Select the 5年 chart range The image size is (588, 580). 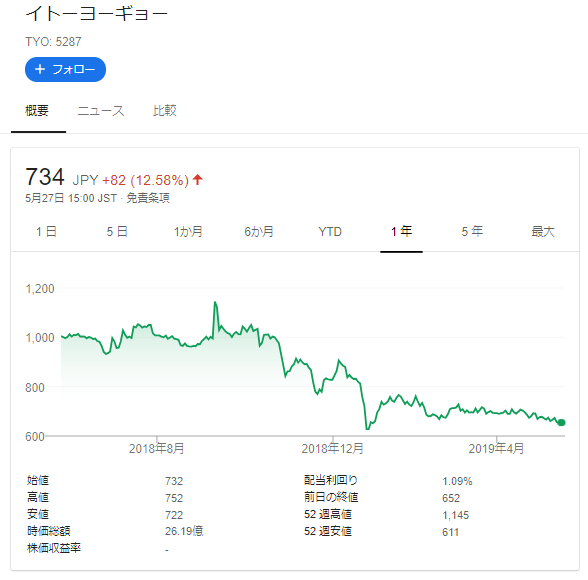tap(472, 231)
